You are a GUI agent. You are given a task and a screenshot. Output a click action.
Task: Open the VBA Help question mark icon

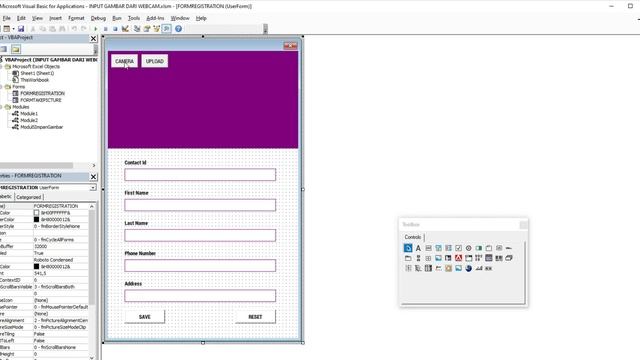(x=178, y=29)
